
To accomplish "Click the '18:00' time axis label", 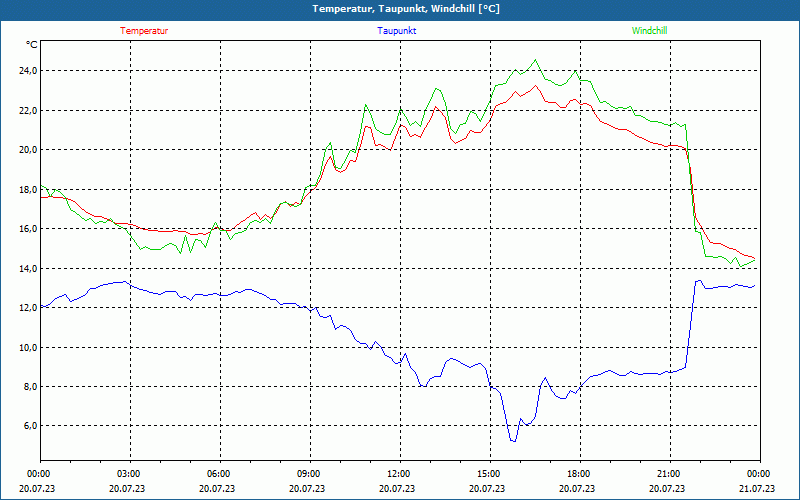I will coord(580,474).
